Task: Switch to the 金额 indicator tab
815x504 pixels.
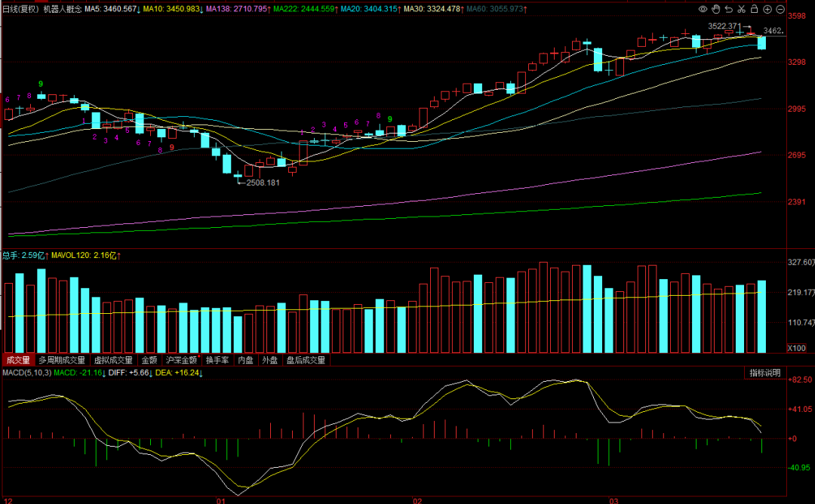Action: coord(149,360)
